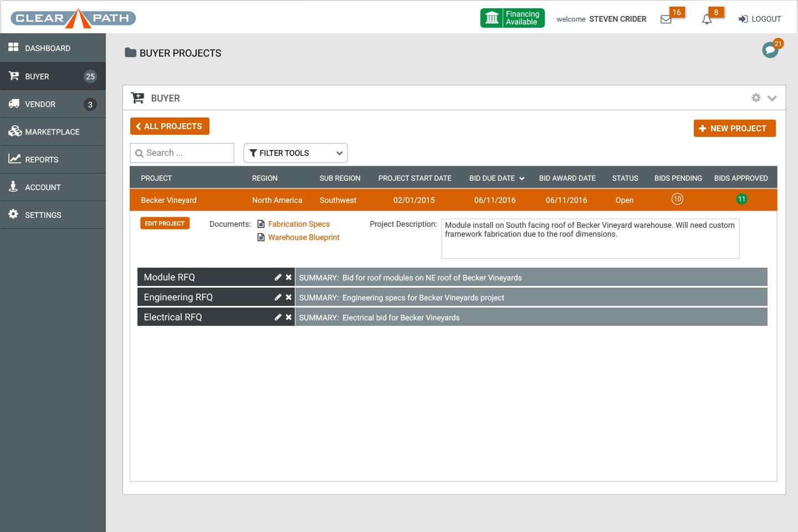Expand the Filter Tools dropdown
This screenshot has width=798, height=532.
(295, 153)
